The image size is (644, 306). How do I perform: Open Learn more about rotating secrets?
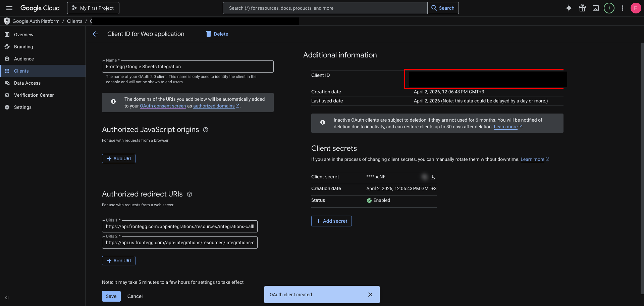535,159
